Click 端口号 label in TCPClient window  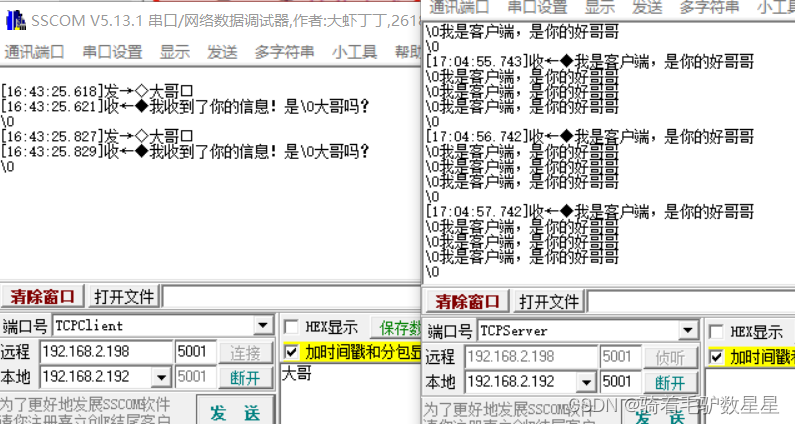(25, 326)
